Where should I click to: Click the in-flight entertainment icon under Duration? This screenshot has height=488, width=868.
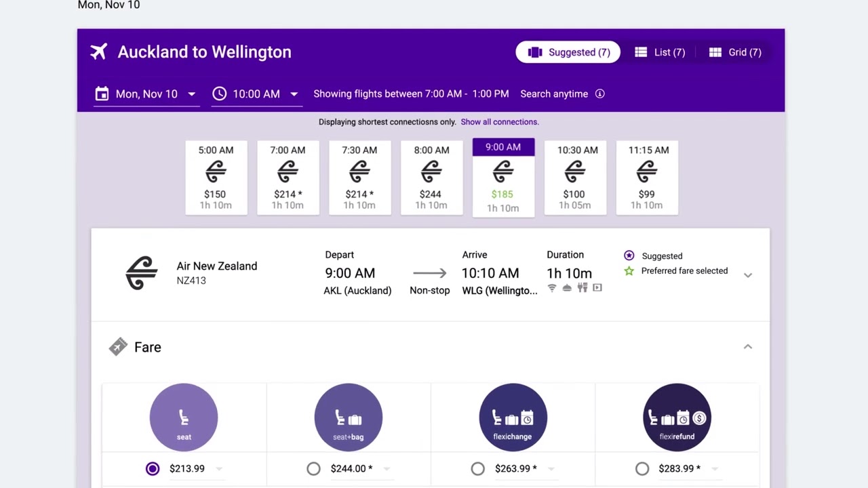(x=597, y=288)
